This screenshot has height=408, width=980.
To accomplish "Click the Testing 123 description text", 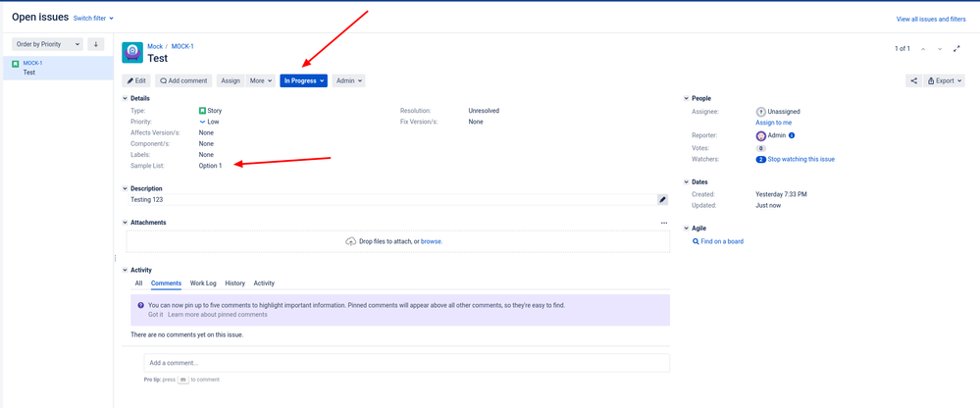I will [147, 199].
